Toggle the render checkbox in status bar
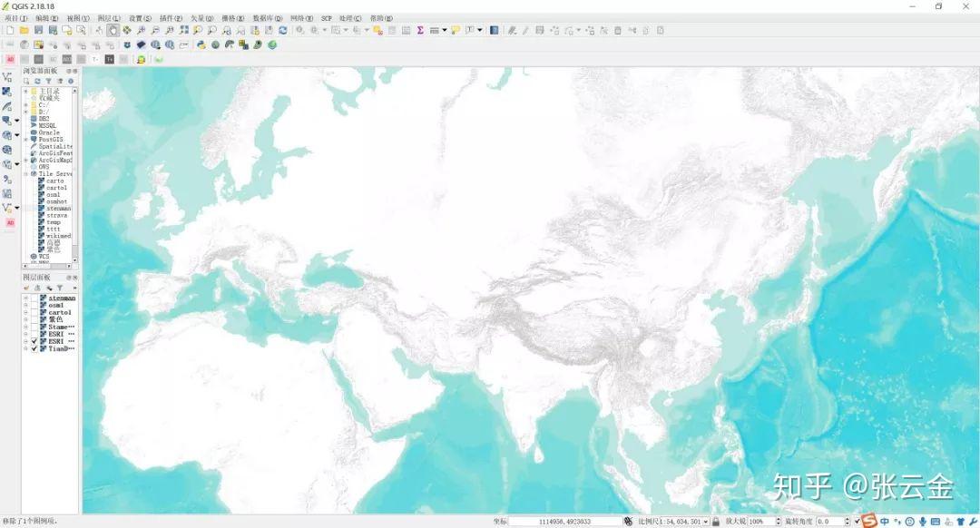980x528 pixels. (857, 521)
